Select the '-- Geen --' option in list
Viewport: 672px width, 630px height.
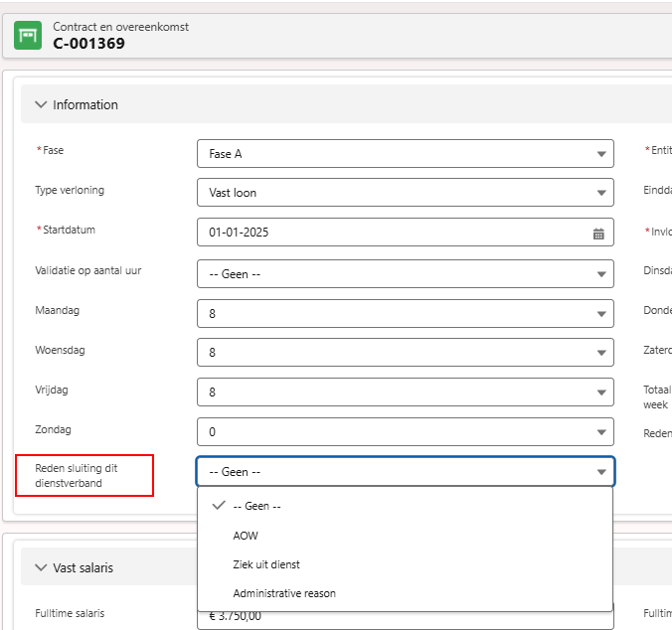pyautogui.click(x=256, y=506)
